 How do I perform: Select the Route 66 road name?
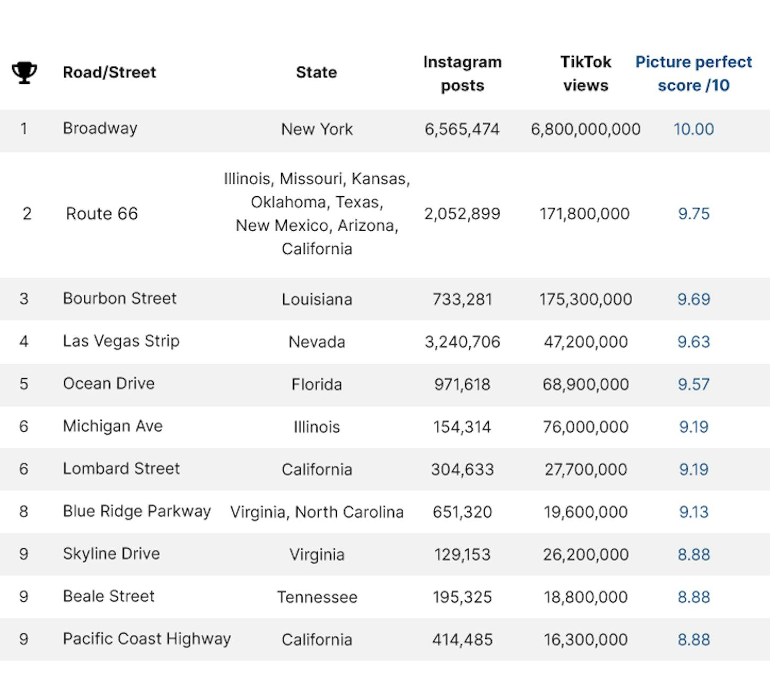tap(102, 214)
